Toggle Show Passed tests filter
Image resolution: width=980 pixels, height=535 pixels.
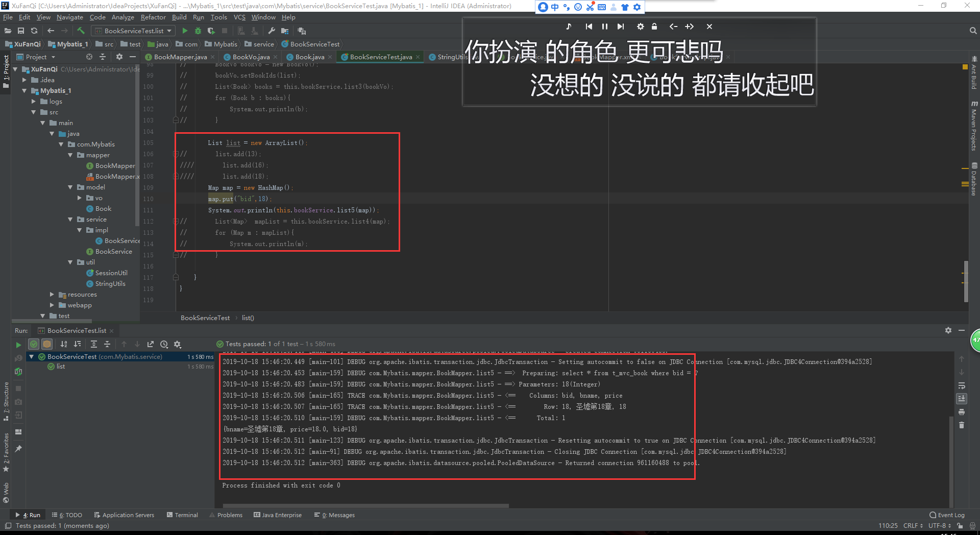coord(33,345)
